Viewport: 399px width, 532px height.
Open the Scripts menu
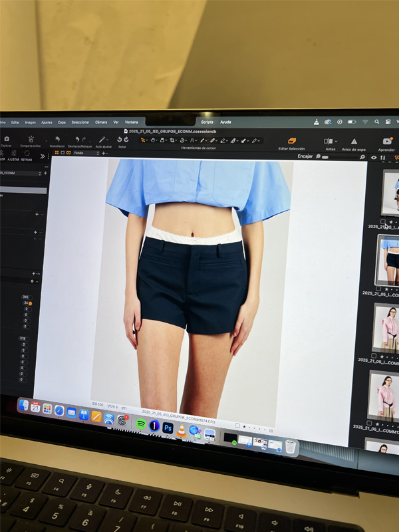coord(207,122)
